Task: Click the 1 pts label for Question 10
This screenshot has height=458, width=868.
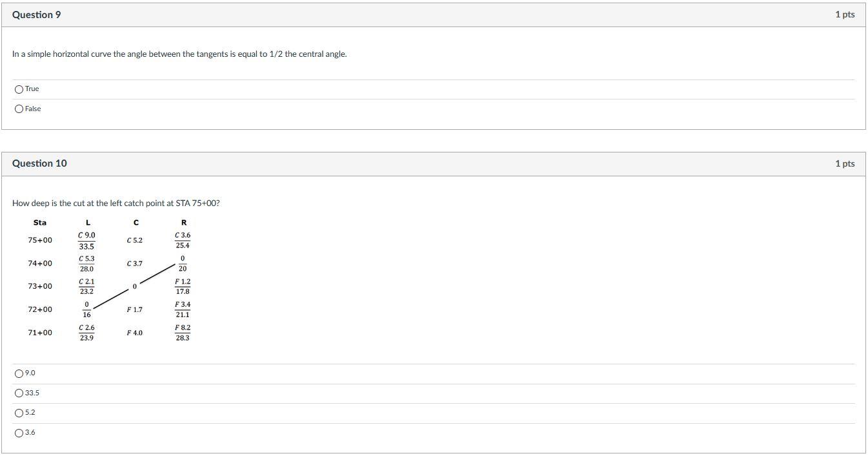Action: [x=845, y=163]
